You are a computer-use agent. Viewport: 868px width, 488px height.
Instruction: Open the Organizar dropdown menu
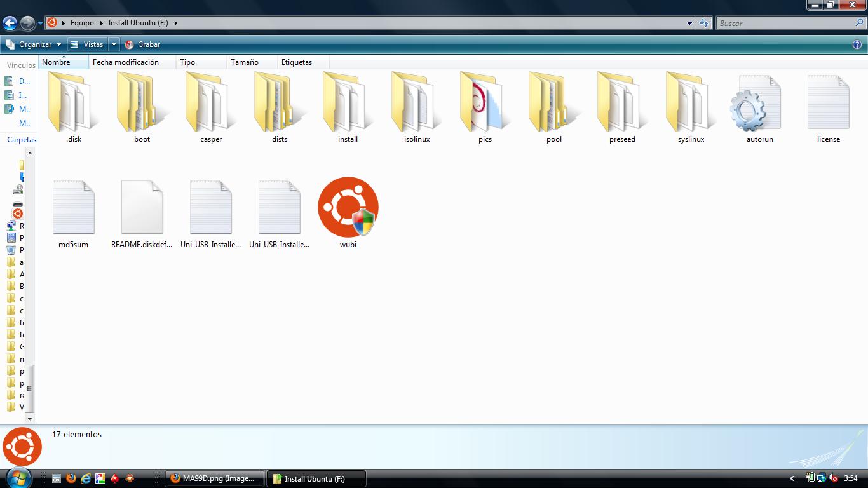33,44
